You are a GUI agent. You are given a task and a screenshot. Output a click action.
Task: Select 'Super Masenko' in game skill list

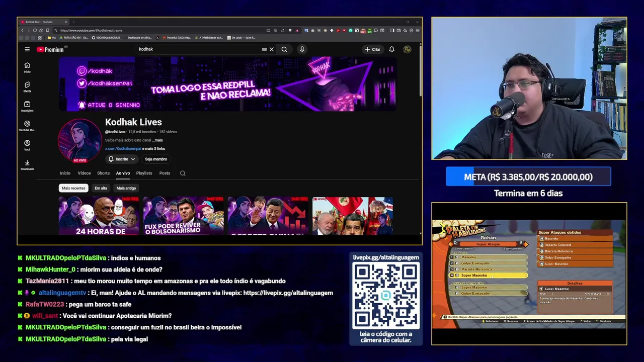(488, 276)
